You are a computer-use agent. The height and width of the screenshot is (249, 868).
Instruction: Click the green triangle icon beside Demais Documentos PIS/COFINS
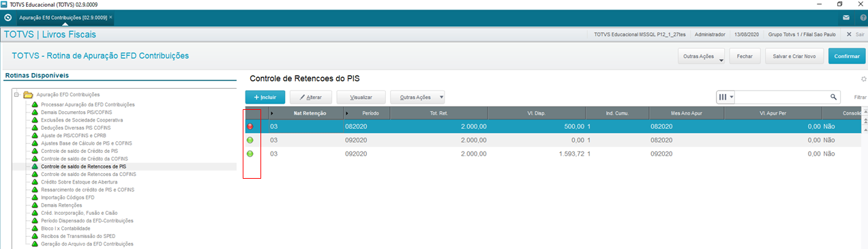coord(35,112)
